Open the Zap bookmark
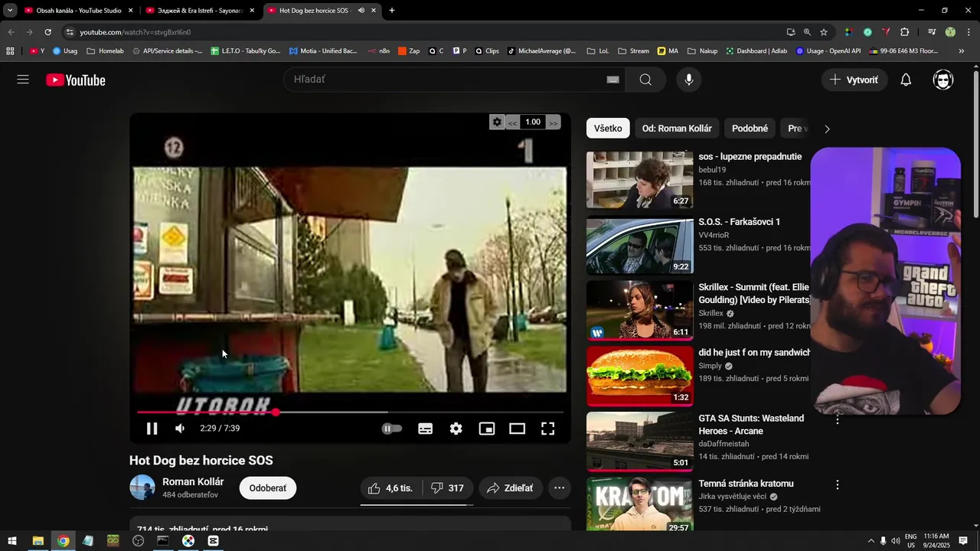The width and height of the screenshot is (980, 551). pyautogui.click(x=409, y=51)
